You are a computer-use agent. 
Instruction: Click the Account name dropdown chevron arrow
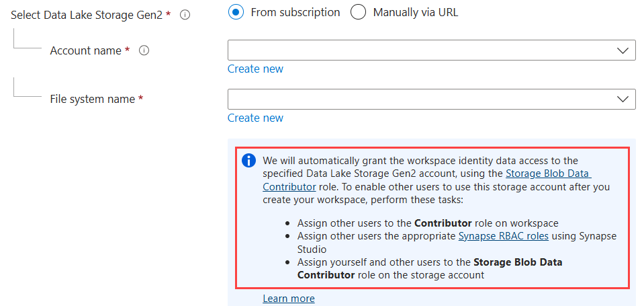pos(622,50)
